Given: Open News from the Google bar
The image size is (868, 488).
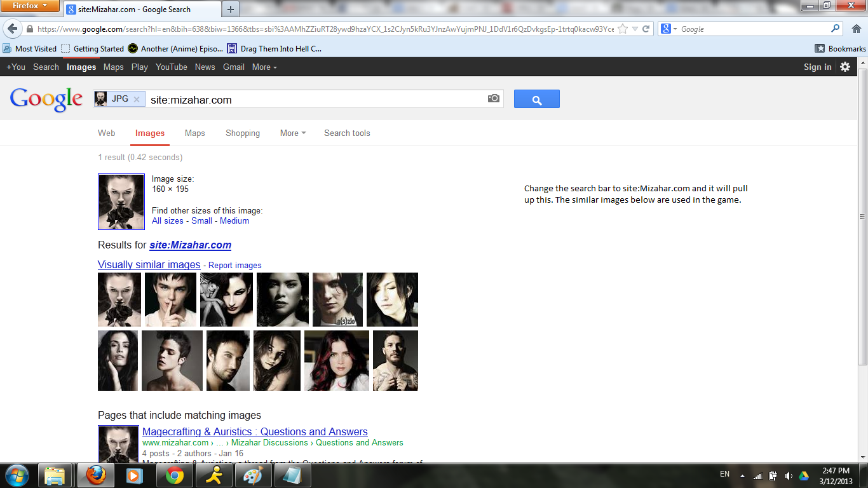Looking at the screenshot, I should 205,67.
